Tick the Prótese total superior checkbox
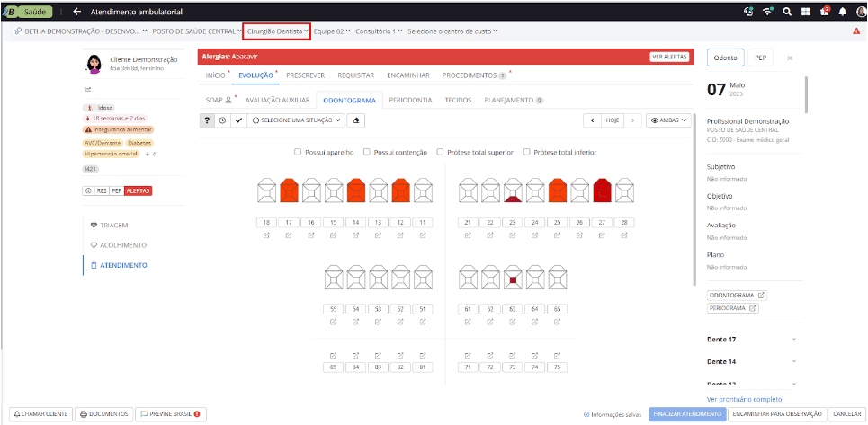The width and height of the screenshot is (868, 425). coord(440,152)
